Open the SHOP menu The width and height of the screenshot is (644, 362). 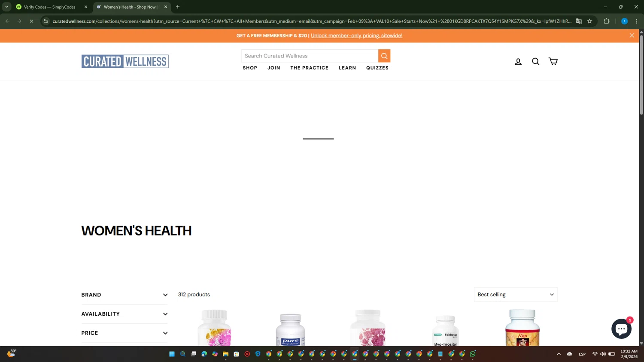[250, 68]
